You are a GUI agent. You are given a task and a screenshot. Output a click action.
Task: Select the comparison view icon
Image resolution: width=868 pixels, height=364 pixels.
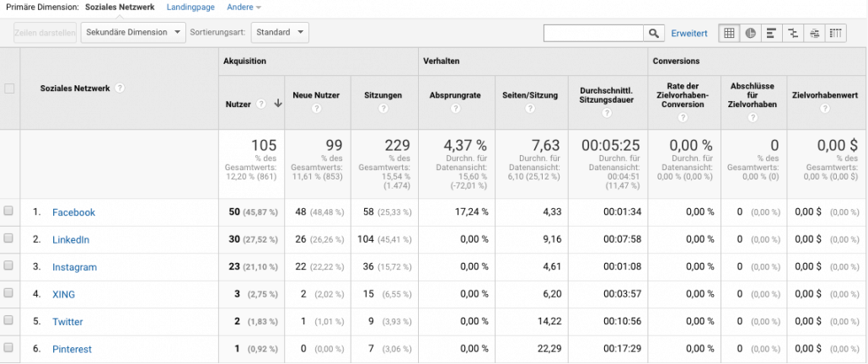[792, 33]
